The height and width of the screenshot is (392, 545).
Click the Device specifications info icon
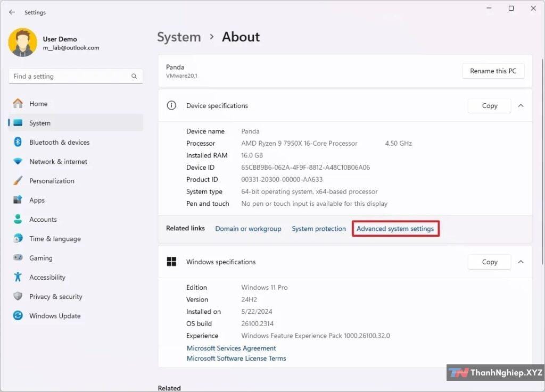pyautogui.click(x=172, y=105)
